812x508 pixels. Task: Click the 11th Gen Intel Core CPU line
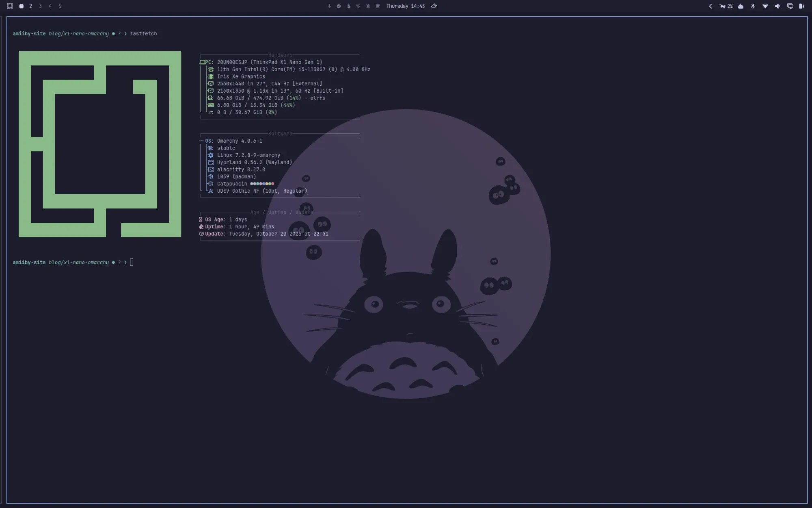(289, 69)
